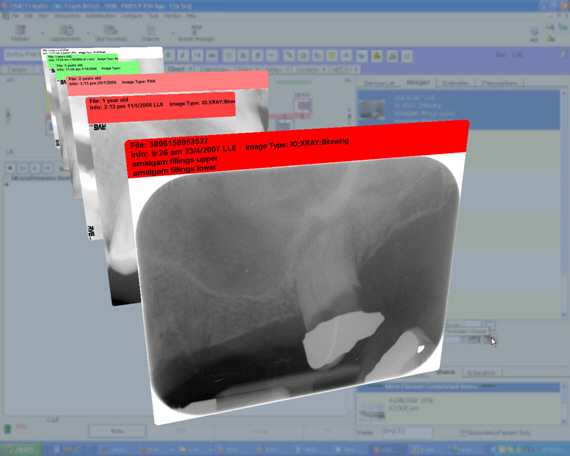
Task: Click the Note button at the bottom
Action: pyautogui.click(x=117, y=431)
